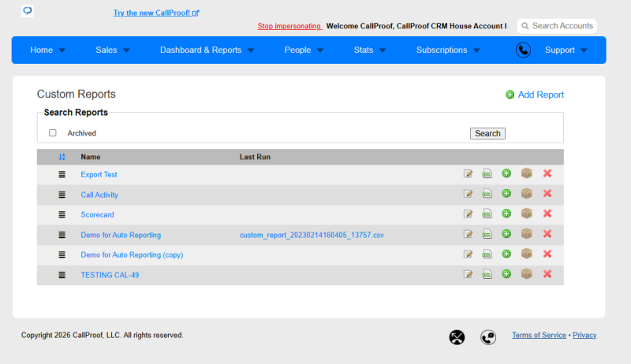Click phone round icon in footer
Image resolution: width=631 pixels, height=364 pixels.
coord(488,337)
